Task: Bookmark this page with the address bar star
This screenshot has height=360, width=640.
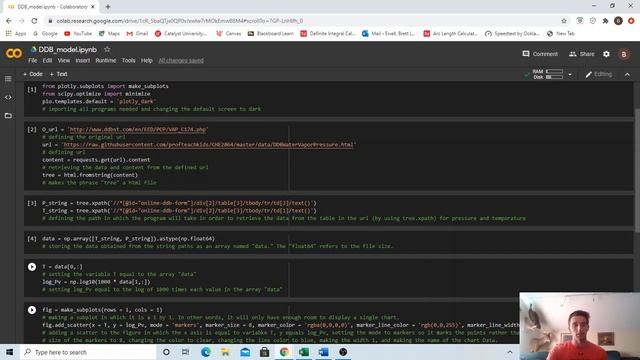Action: [564, 21]
